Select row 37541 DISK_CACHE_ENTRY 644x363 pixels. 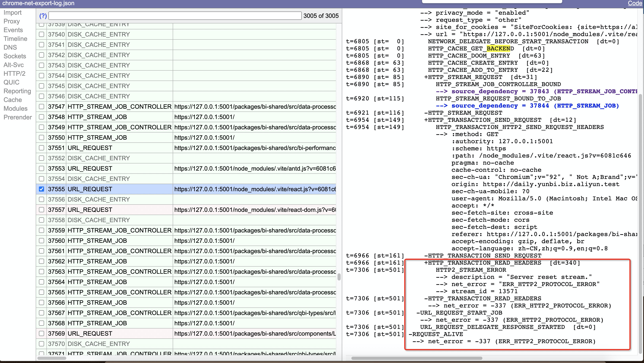click(x=186, y=44)
